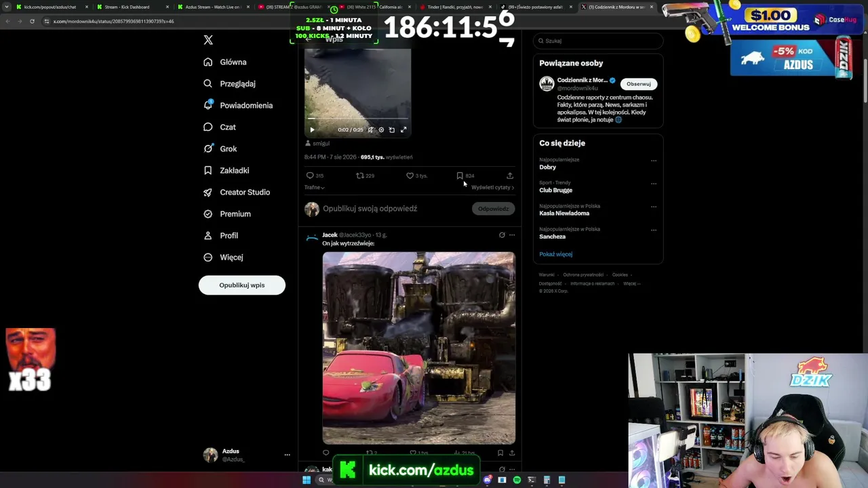This screenshot has height=488, width=868.
Task: Switch to the Tinder browser tab
Action: point(455,7)
